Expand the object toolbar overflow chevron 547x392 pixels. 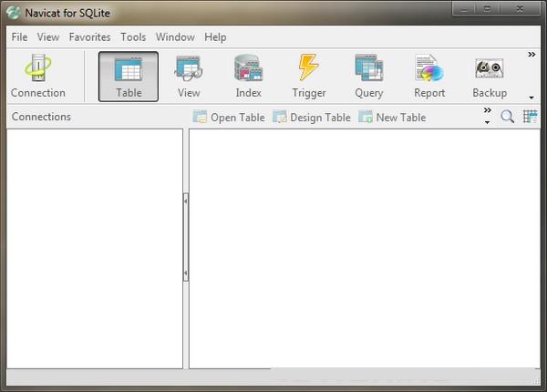pos(488,111)
